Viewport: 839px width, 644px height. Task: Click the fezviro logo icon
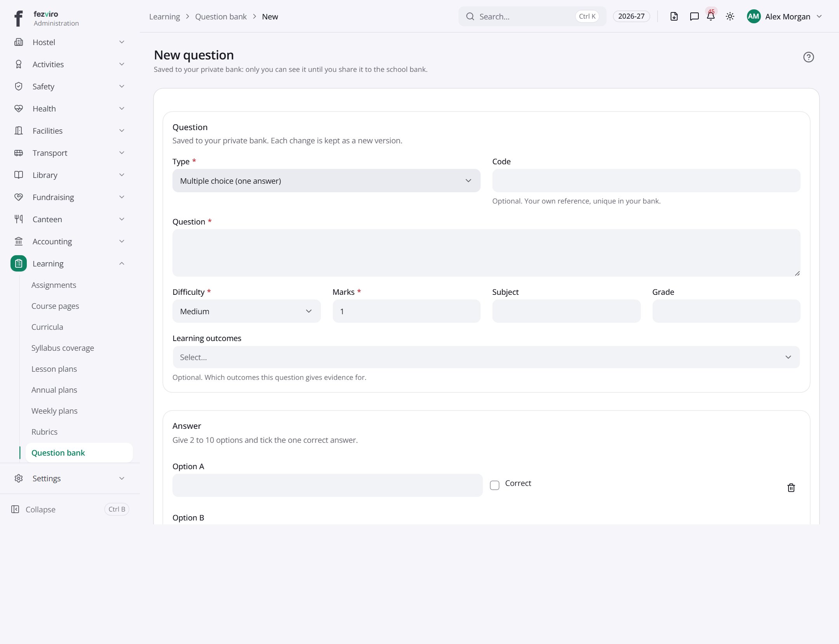pos(18,18)
